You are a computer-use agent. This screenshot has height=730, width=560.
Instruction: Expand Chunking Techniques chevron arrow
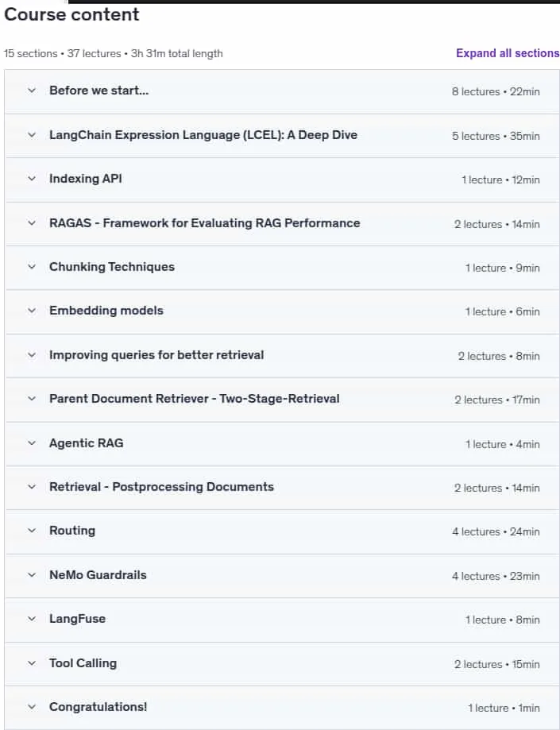[x=32, y=267]
